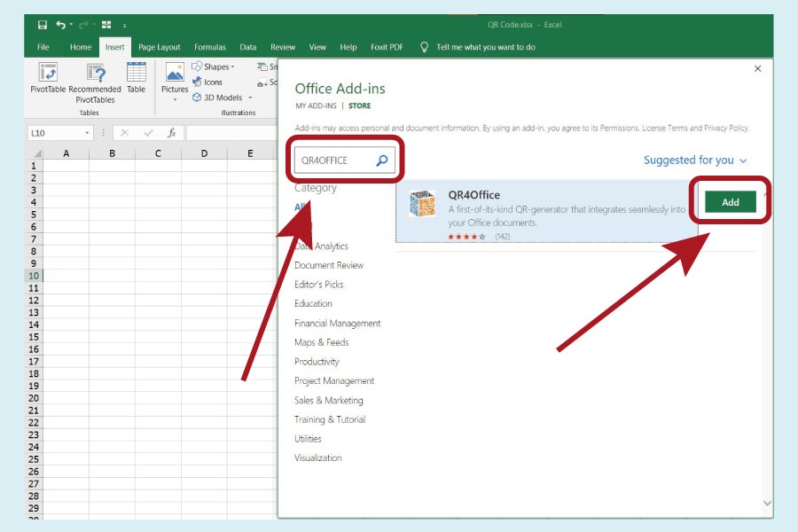This screenshot has height=532, width=798.
Task: Select the Maps & Feeds category
Action: [x=321, y=342]
